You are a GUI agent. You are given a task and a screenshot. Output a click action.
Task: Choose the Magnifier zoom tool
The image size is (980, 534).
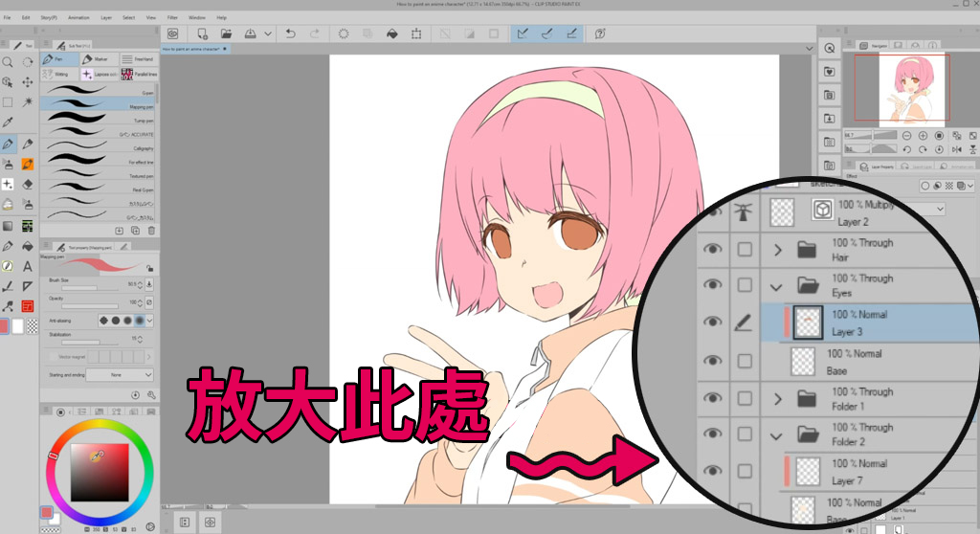[8, 62]
